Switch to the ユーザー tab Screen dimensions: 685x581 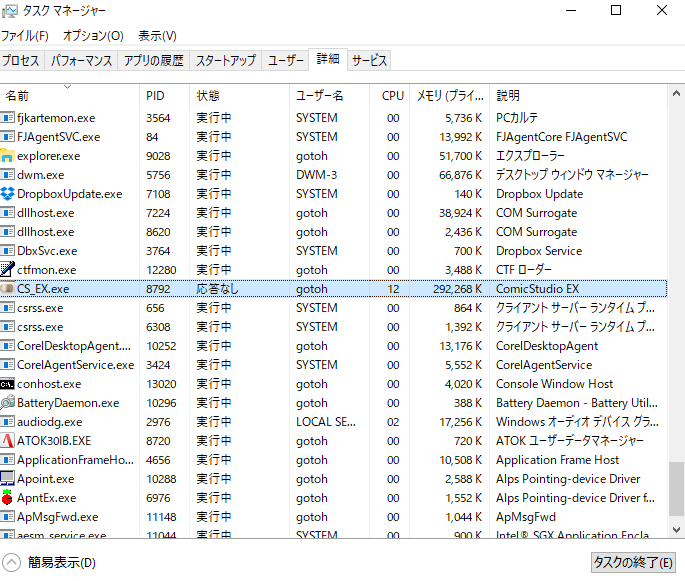285,60
